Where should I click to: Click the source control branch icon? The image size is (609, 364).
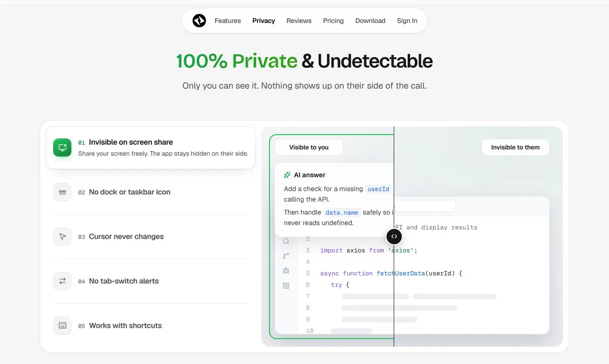pos(286,256)
